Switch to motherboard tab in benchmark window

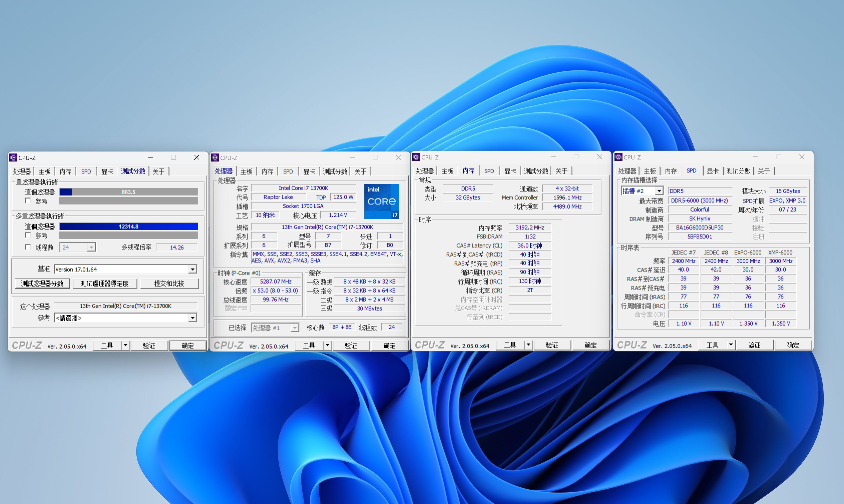(45, 171)
